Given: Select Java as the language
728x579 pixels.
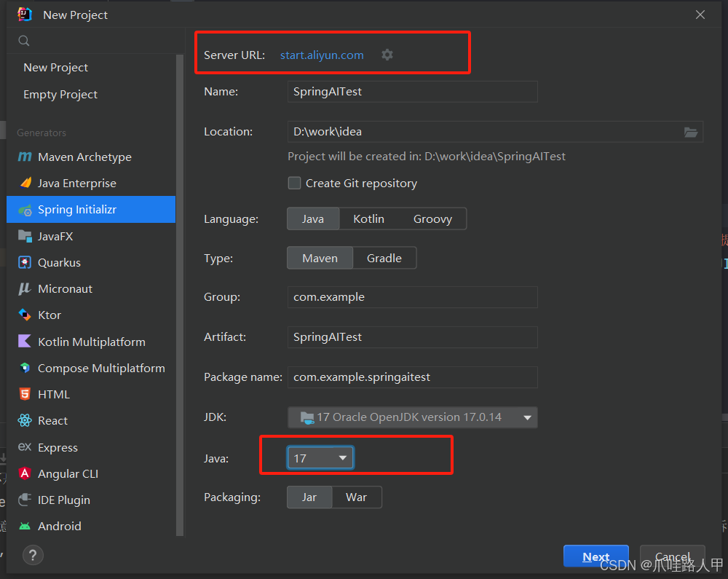Looking at the screenshot, I should pos(313,218).
